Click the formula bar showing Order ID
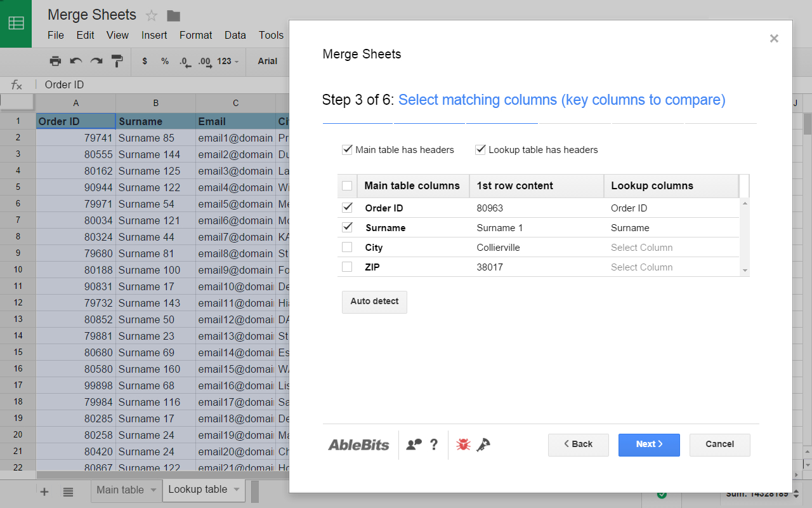This screenshot has height=508, width=812. (159, 85)
